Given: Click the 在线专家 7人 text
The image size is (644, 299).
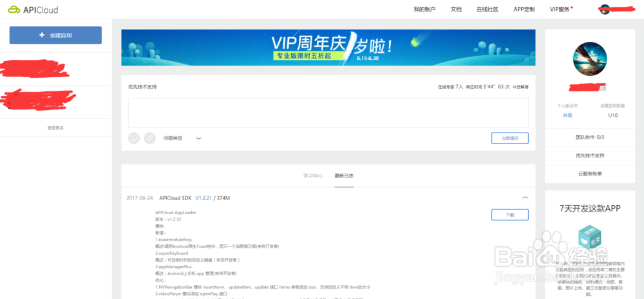Looking at the screenshot, I should [451, 87].
